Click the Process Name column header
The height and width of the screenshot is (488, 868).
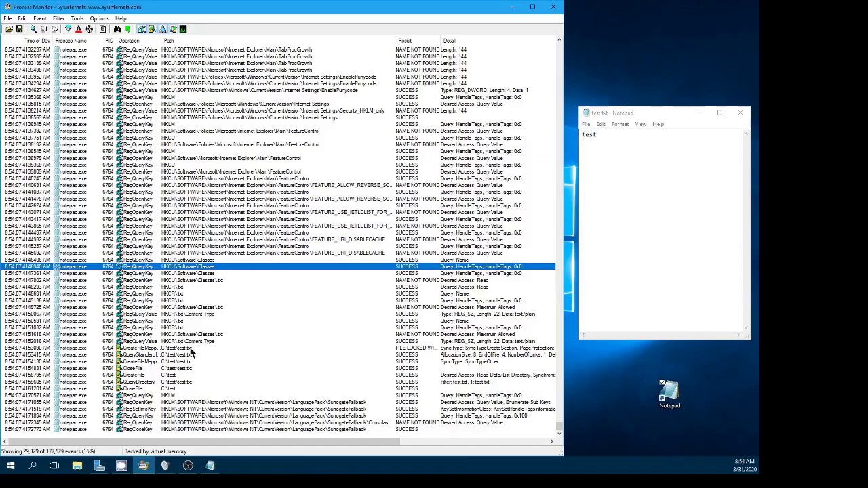point(71,41)
